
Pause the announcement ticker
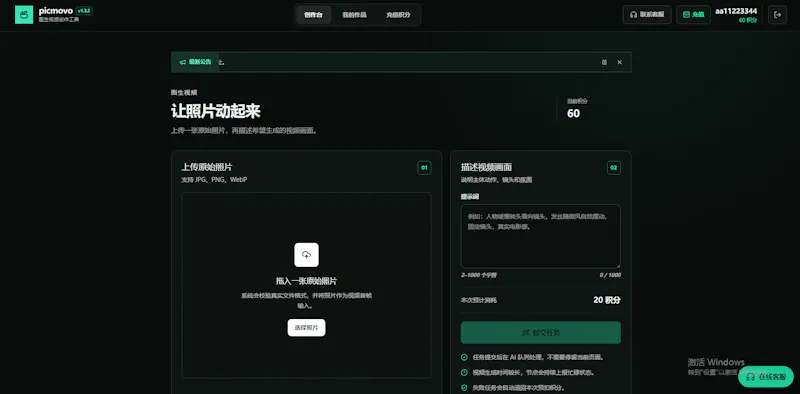point(605,62)
